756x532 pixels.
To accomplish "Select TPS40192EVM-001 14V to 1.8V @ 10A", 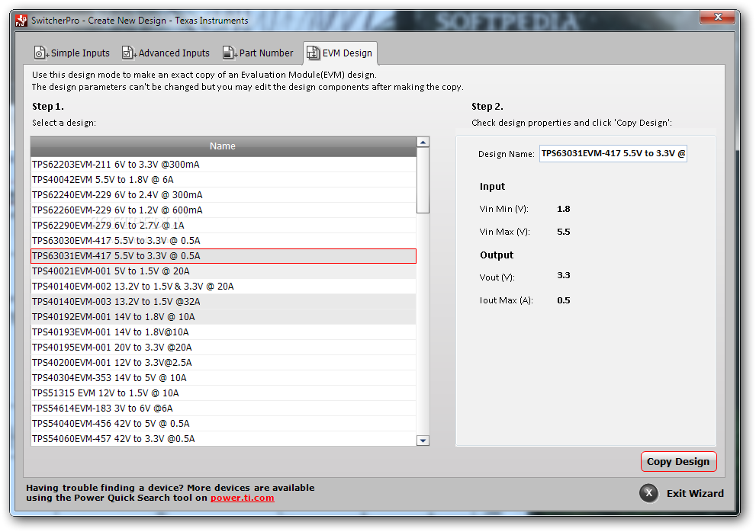I will [224, 316].
